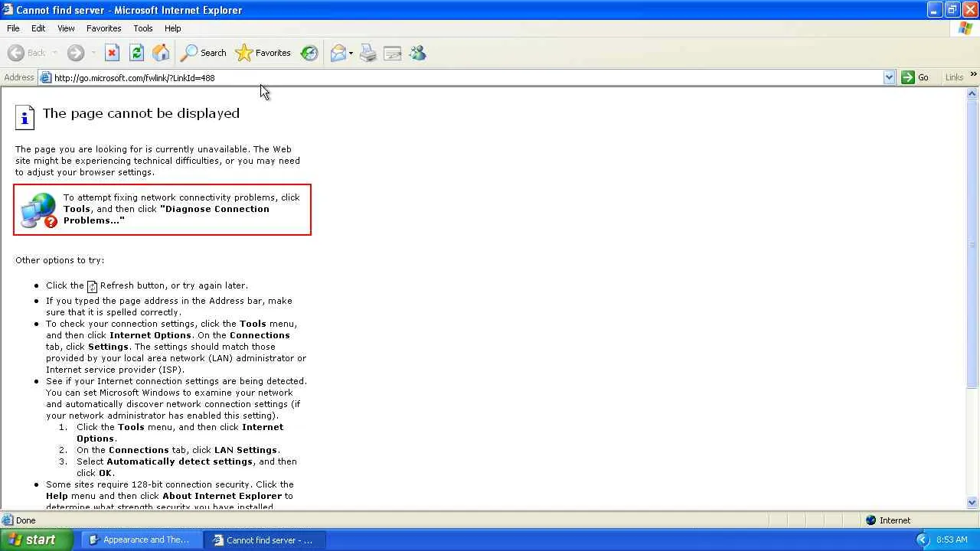Go to the Home page icon
The width and height of the screenshot is (980, 551).
(x=161, y=53)
